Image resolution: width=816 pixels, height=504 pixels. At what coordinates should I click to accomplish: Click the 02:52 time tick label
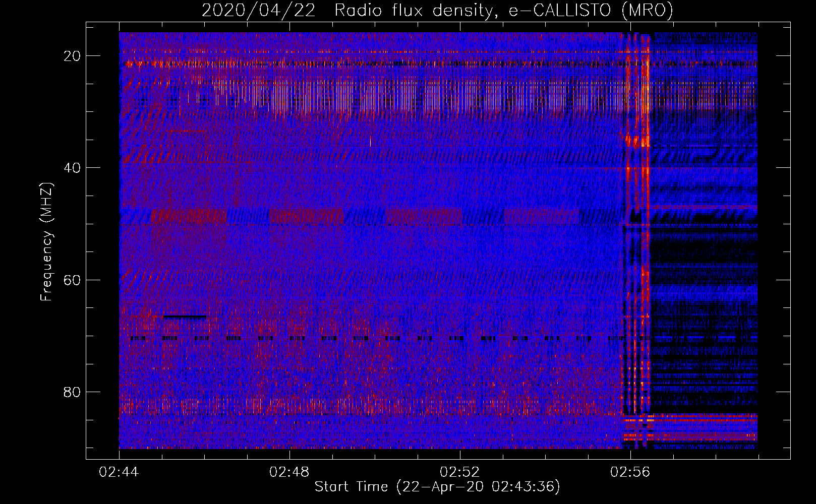point(460,472)
